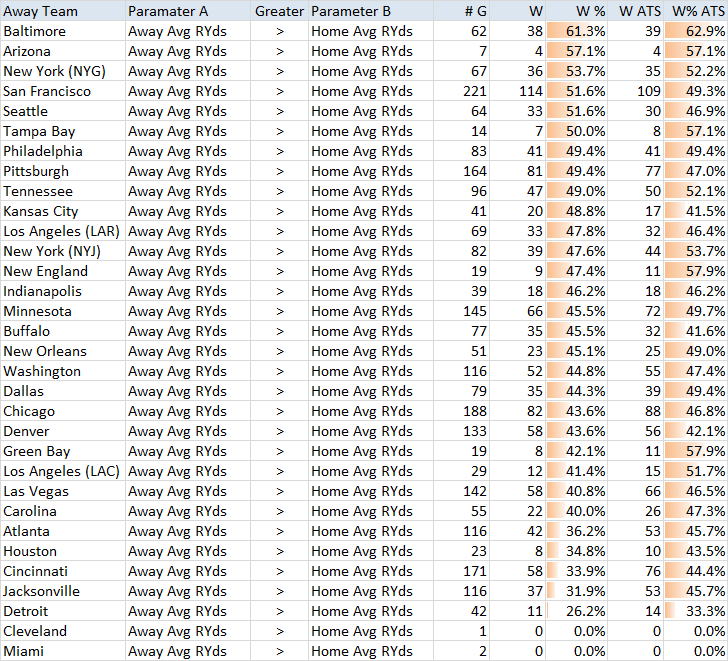Select Baltimore's 61.3% win percentage cell

577,31
